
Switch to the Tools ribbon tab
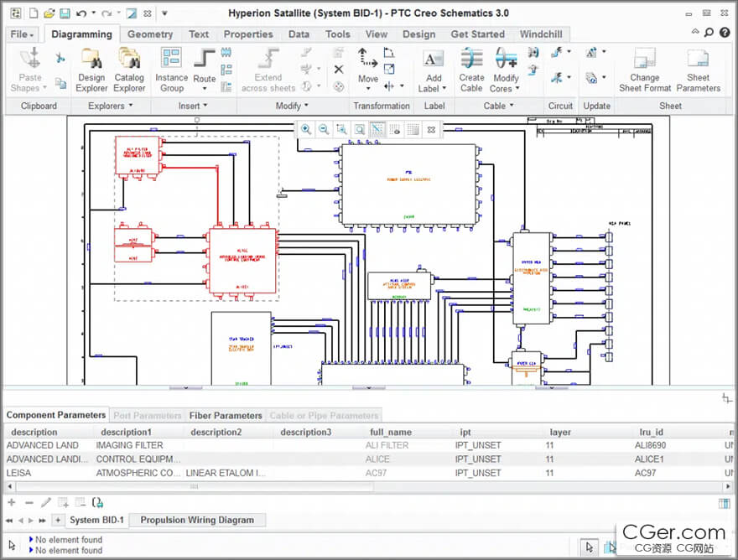click(338, 34)
